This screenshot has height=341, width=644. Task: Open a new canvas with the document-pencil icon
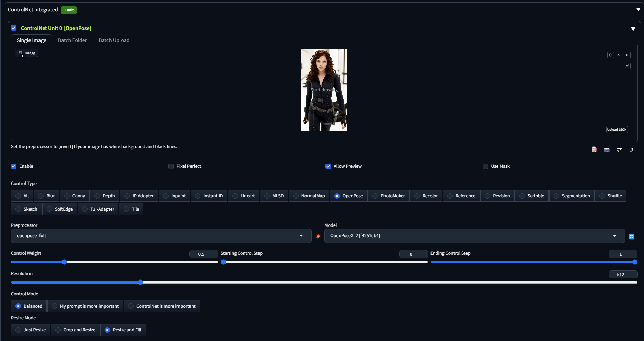click(x=594, y=150)
